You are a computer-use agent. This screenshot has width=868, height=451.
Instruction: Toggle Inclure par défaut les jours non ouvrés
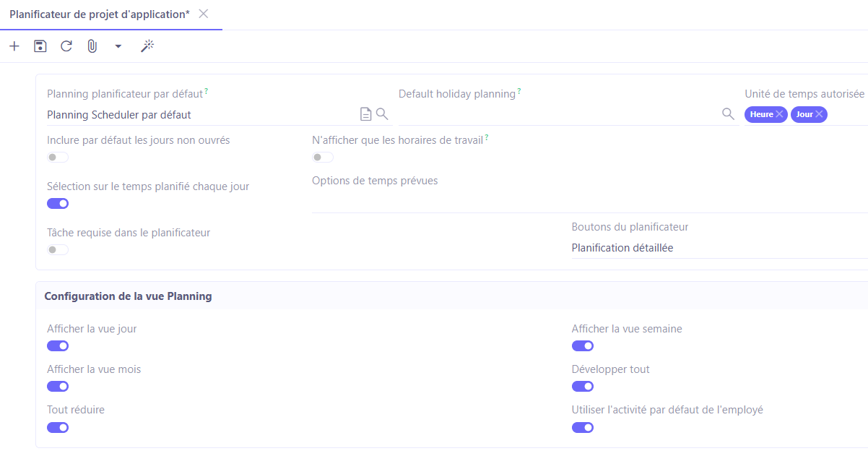click(58, 158)
